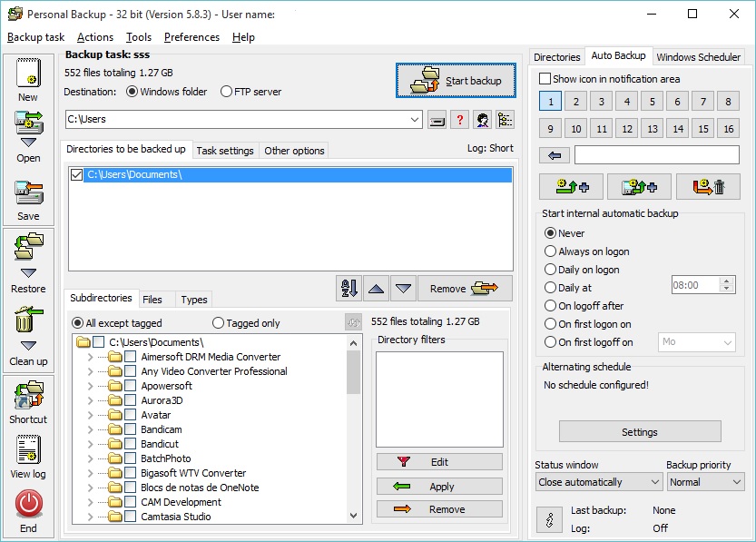Click the Restore icon in sidebar
The width and height of the screenshot is (756, 542).
click(28, 247)
